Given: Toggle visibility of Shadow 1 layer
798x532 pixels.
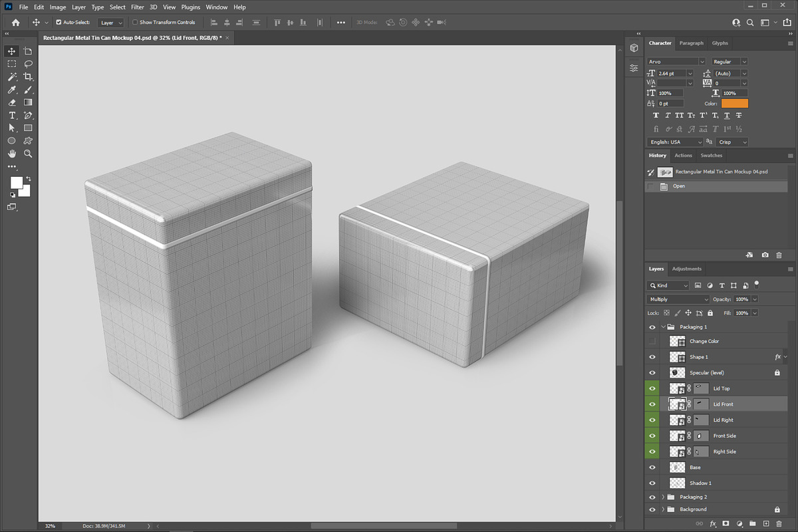Looking at the screenshot, I should point(652,483).
